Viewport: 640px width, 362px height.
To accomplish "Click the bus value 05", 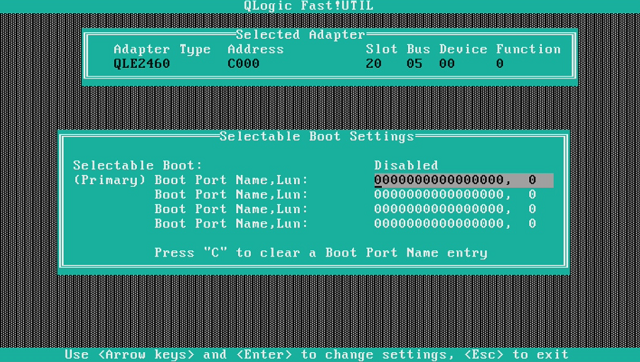I will click(x=414, y=64).
